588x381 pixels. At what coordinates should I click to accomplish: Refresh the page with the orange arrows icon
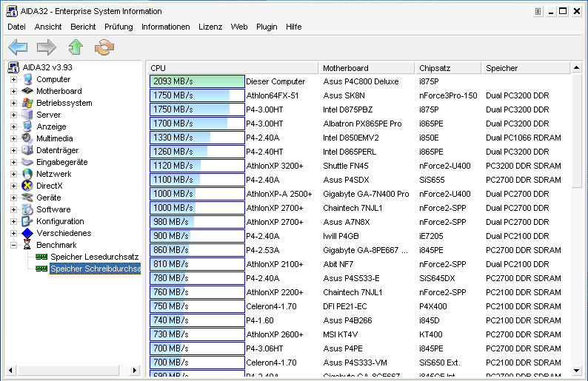point(104,47)
